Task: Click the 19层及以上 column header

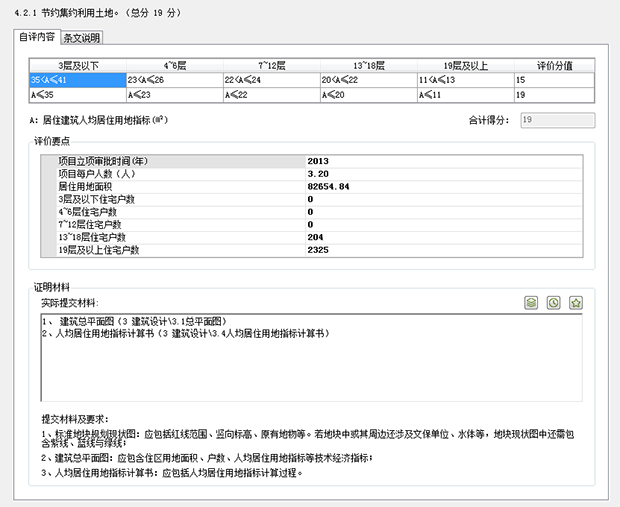Action: pyautogui.click(x=466, y=66)
